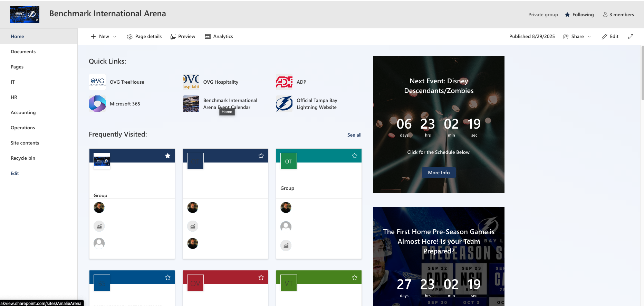644x306 pixels.
Task: Click the avatar photo on OT card
Action: pos(286,207)
